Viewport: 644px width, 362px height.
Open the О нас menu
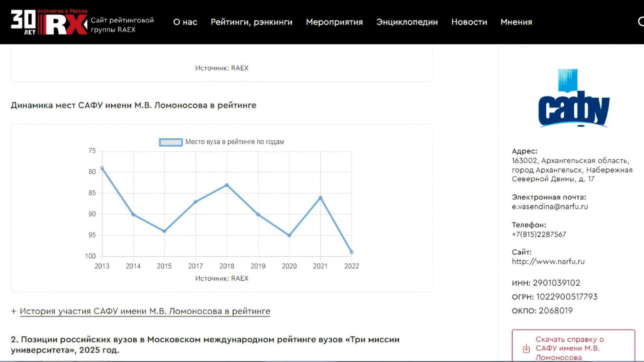point(185,22)
